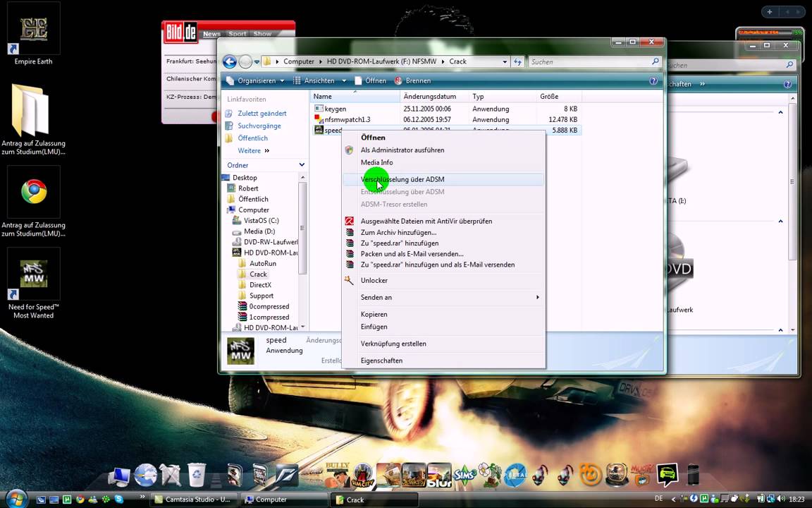This screenshot has width=812, height=508.
Task: Open Eigenschaften in the context menu
Action: pyautogui.click(x=443, y=361)
